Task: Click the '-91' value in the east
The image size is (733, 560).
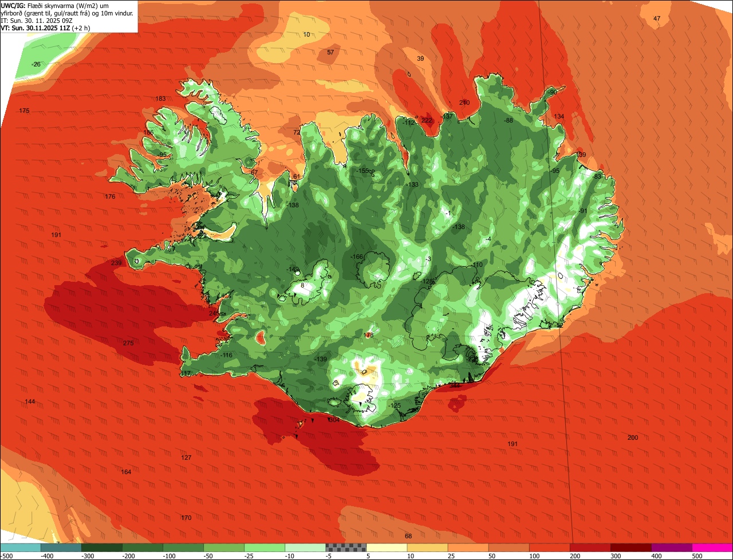Action: coord(583,211)
